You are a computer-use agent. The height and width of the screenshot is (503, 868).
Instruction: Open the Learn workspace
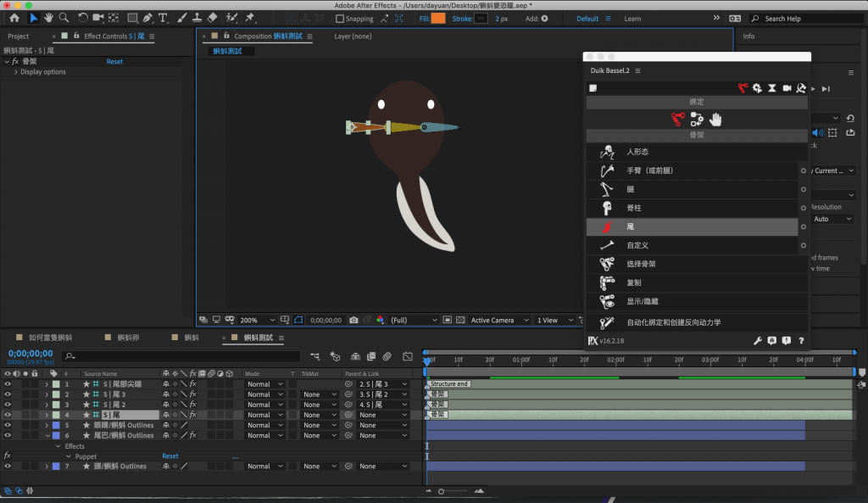[x=632, y=19]
